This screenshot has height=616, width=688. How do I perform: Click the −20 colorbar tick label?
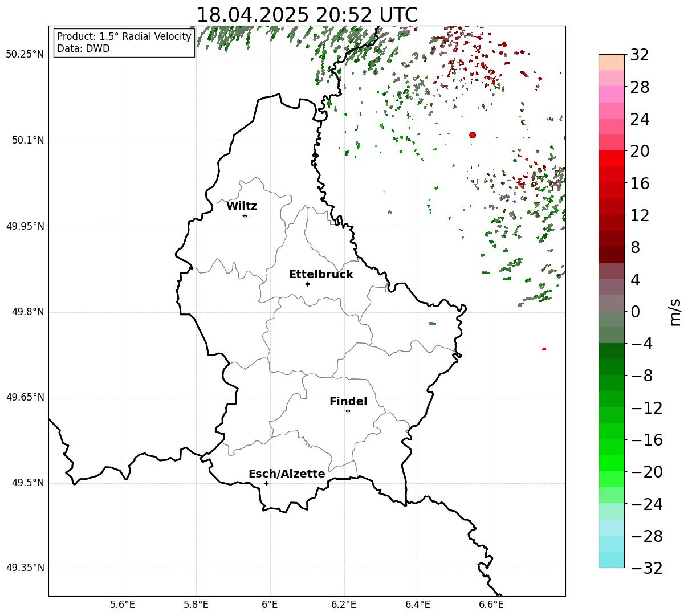tap(646, 472)
